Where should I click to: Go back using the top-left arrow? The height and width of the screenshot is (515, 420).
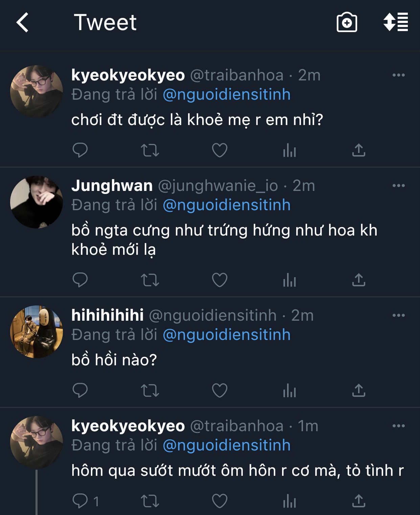[22, 23]
